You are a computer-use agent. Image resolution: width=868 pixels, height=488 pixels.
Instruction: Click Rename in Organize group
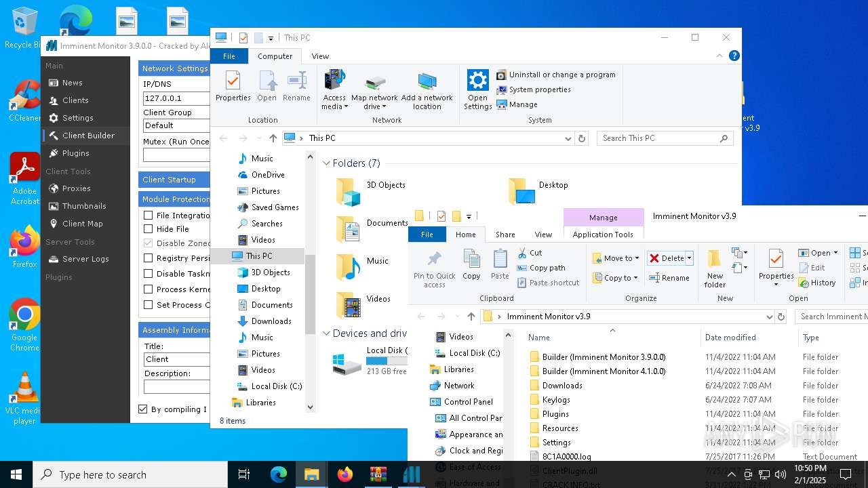pos(669,278)
